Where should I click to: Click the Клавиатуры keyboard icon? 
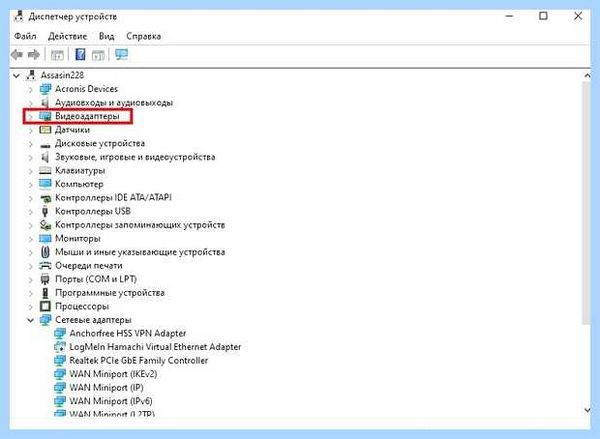coord(45,171)
